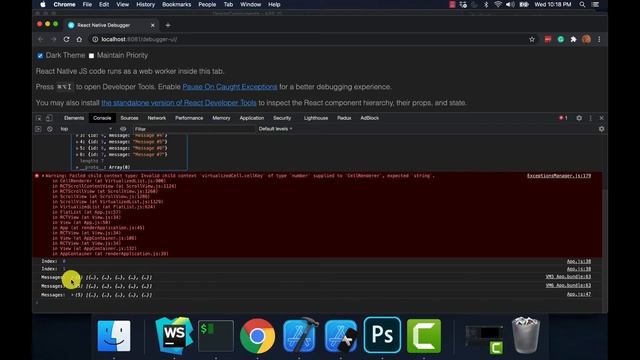The image size is (640, 360).
Task: Check the Maintain Priority checkbox
Action: pos(91,56)
